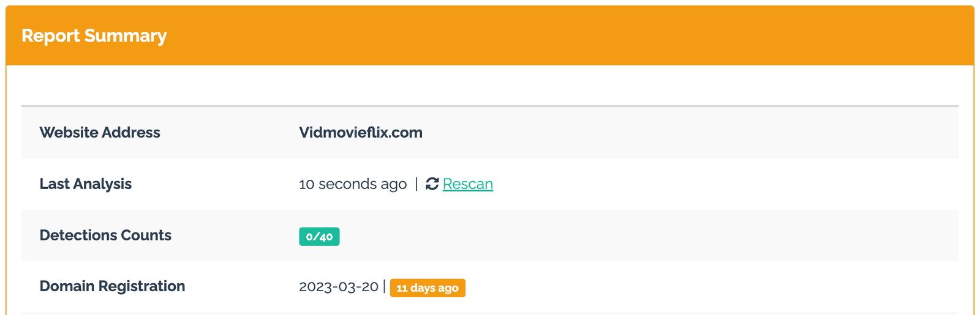The image size is (980, 315).
Task: Click the Domain Registration label
Action: click(112, 286)
